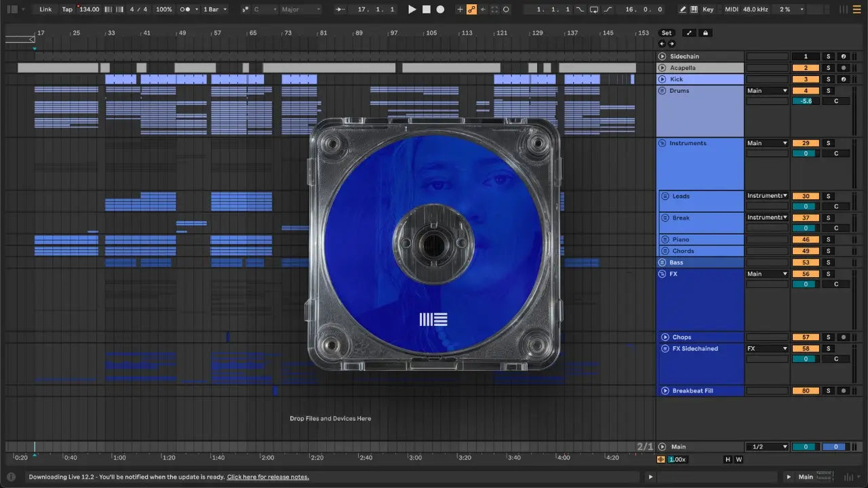Open the release notes link
Screen dimensions: 868x488
[x=268, y=477]
